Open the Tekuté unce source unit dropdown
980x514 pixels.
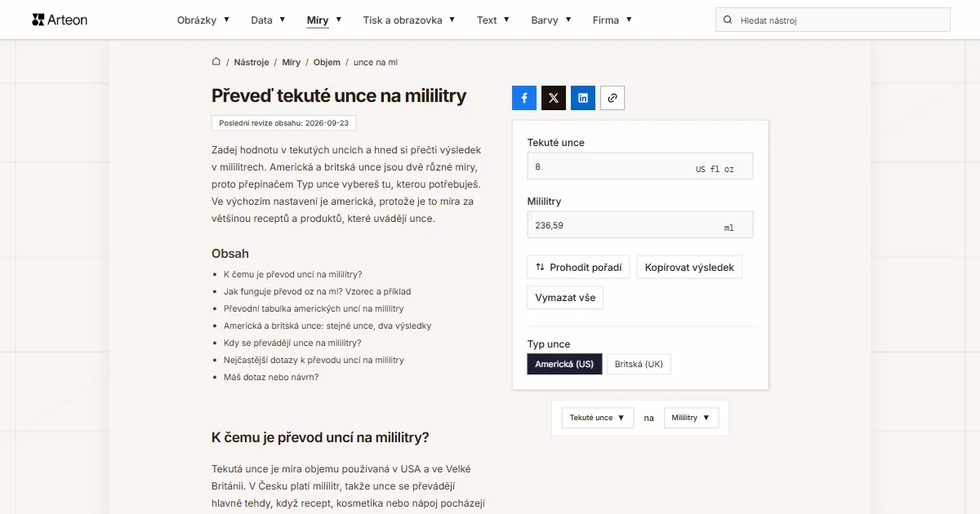click(598, 418)
